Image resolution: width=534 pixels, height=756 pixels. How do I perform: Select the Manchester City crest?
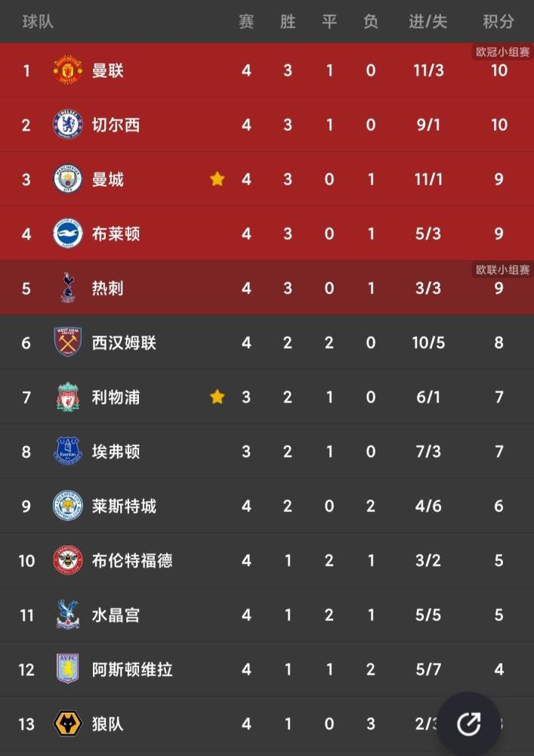pyautogui.click(x=67, y=179)
